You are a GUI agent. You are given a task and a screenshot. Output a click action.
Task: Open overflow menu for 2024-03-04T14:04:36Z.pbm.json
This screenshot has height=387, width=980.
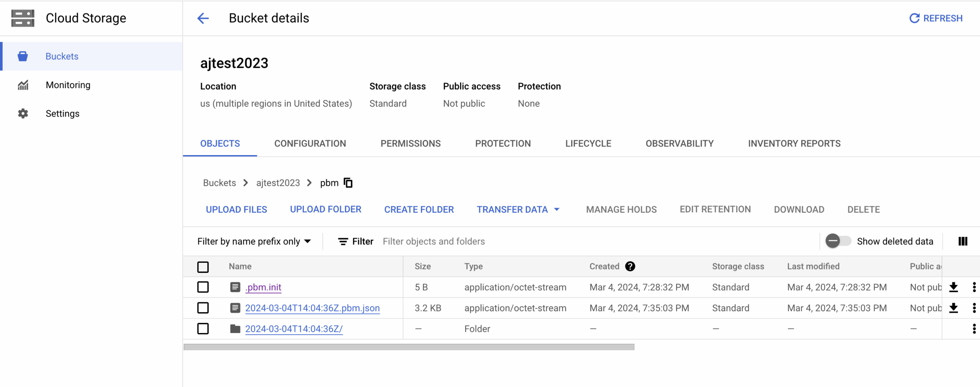pyautogui.click(x=975, y=308)
